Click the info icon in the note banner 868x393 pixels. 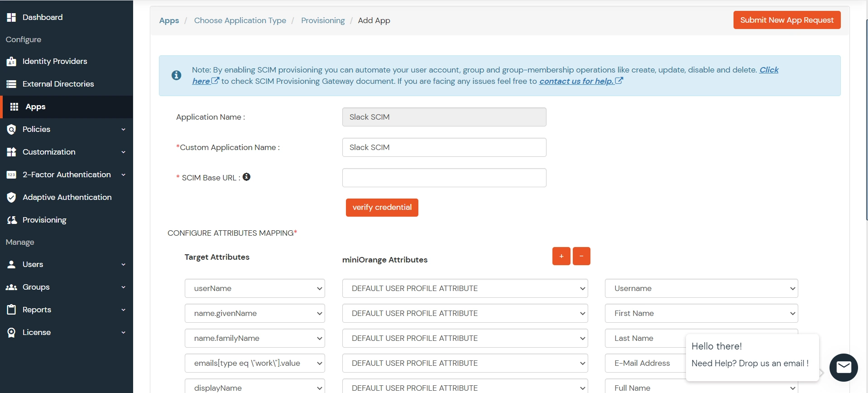pos(177,75)
